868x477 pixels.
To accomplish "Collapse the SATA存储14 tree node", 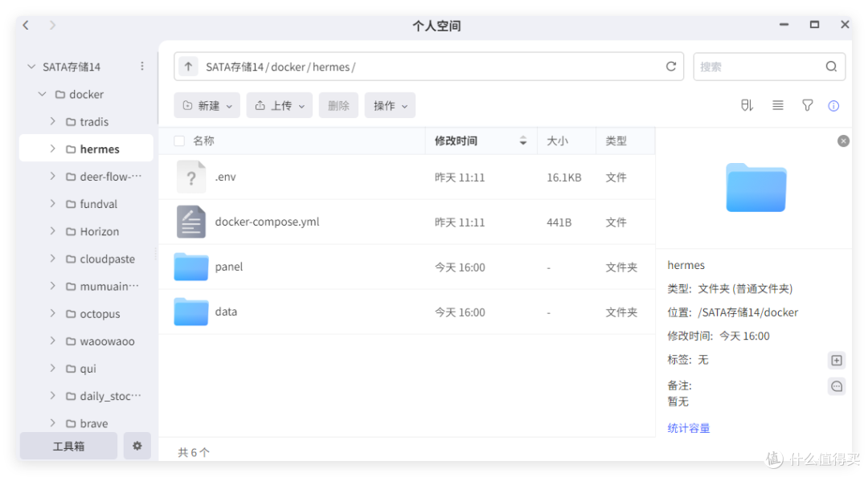I will 31,67.
